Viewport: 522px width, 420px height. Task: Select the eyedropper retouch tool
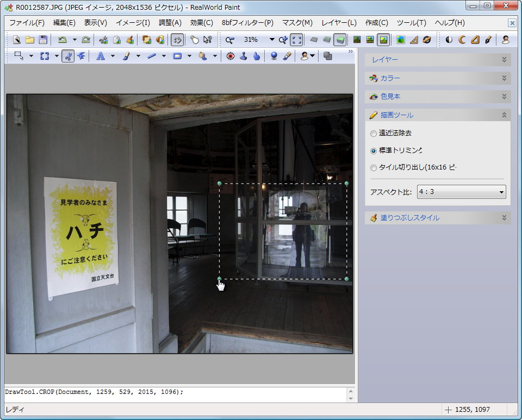point(287,56)
